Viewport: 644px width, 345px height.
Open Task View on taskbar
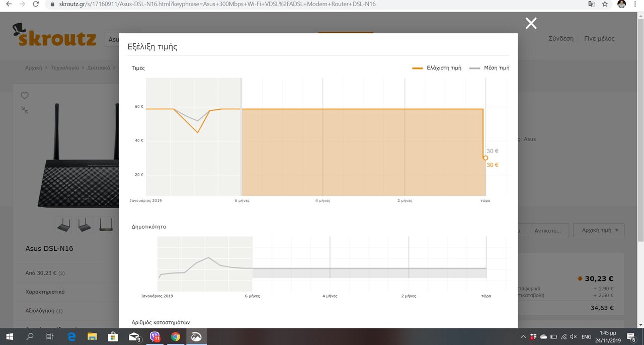50,336
